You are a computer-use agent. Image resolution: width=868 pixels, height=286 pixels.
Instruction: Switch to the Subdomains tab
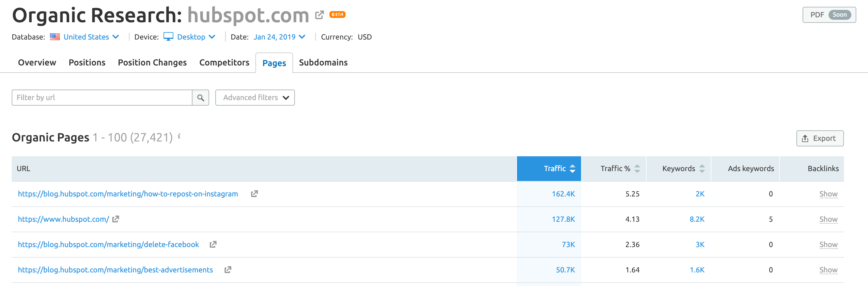(x=323, y=62)
